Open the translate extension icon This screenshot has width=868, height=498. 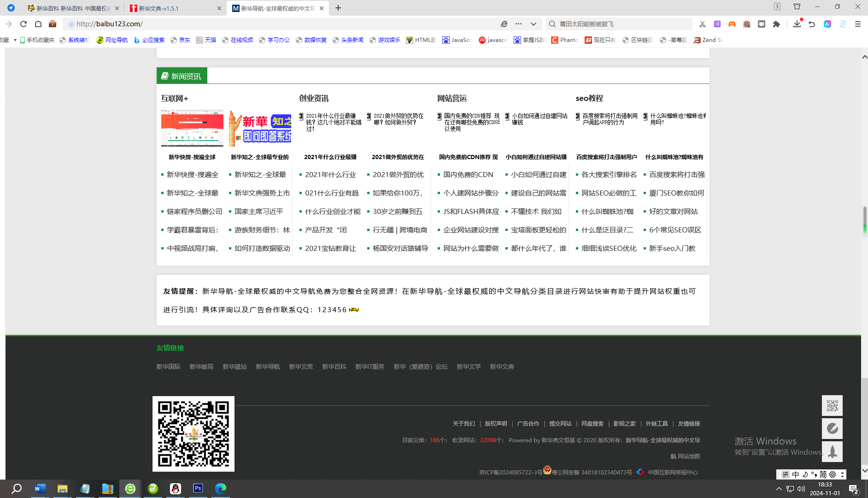717,24
